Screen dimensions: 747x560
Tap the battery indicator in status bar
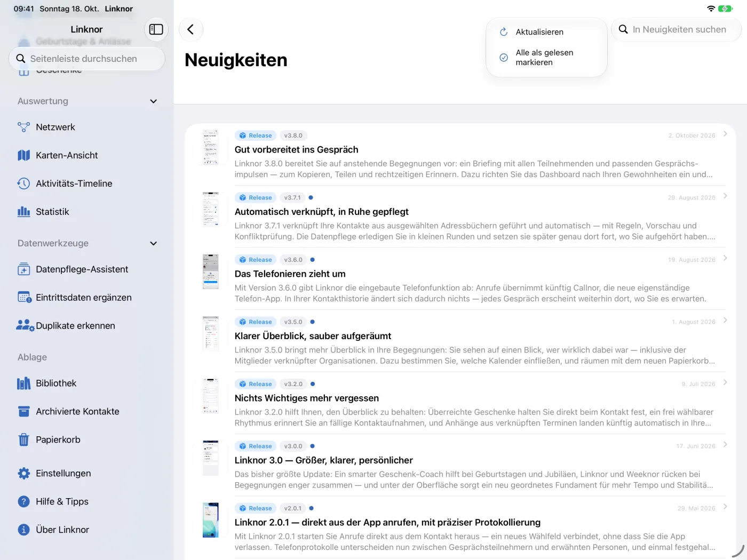click(725, 9)
